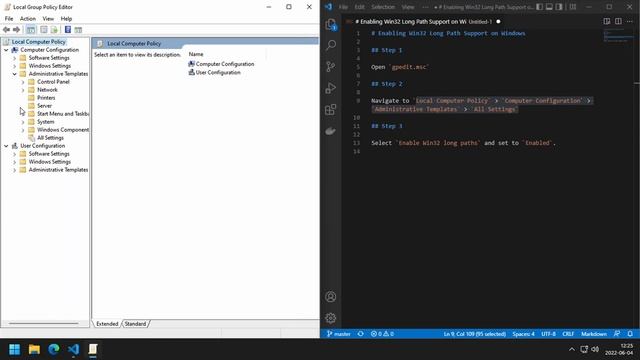Collapse Administrative Templates under Computer Configuration
Viewport: 640px width, 360px height.
point(15,74)
